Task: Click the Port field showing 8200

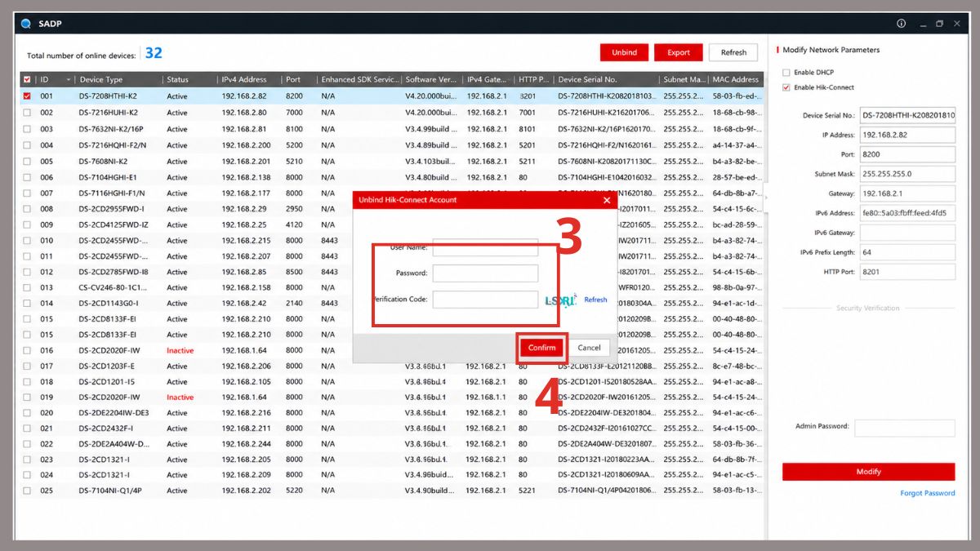Action: click(x=907, y=154)
